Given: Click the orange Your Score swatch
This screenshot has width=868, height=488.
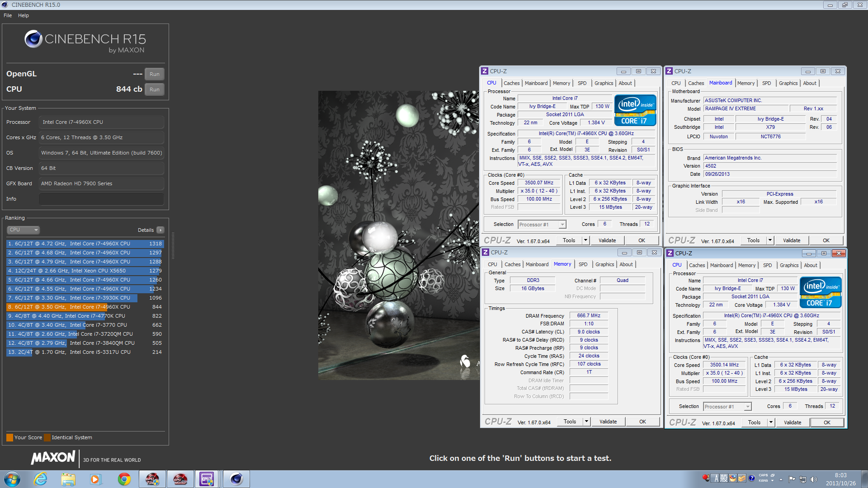Looking at the screenshot, I should click(x=9, y=437).
